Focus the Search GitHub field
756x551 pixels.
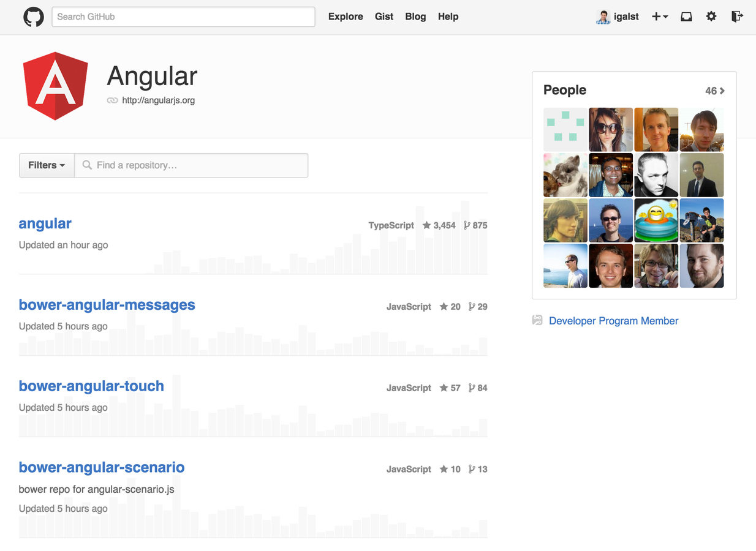183,17
